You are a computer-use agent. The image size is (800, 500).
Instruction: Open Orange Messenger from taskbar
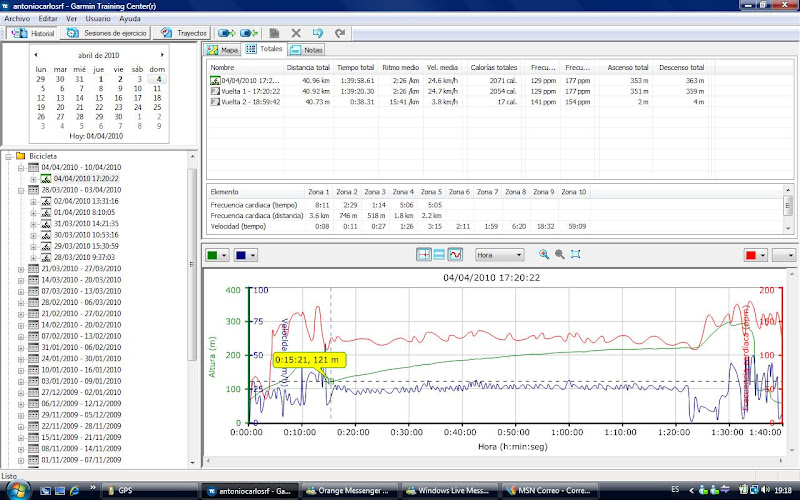pyautogui.click(x=350, y=491)
